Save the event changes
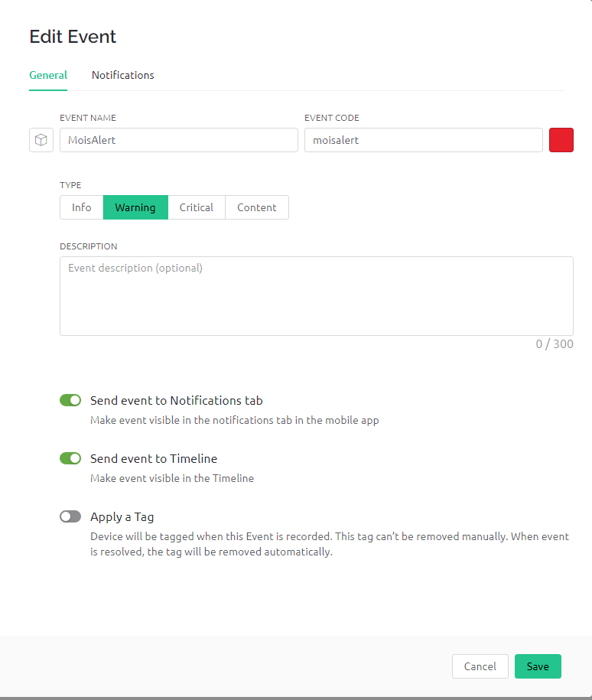The image size is (592, 700). click(x=538, y=666)
